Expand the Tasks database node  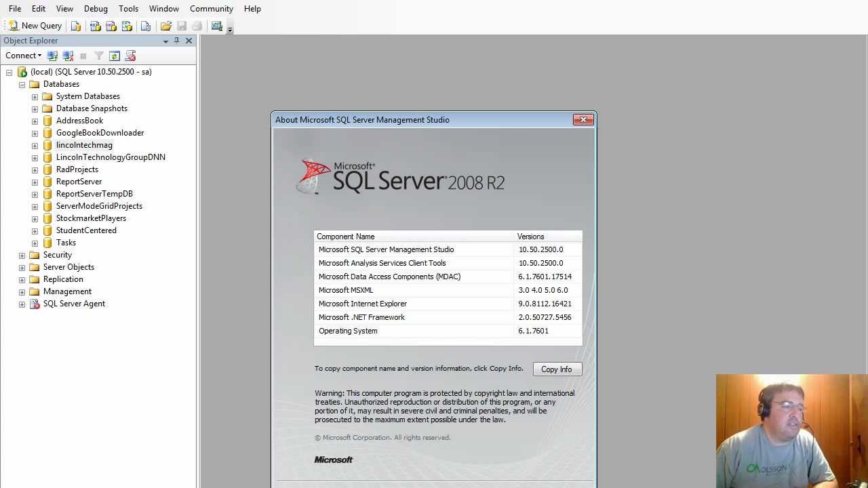(x=35, y=243)
